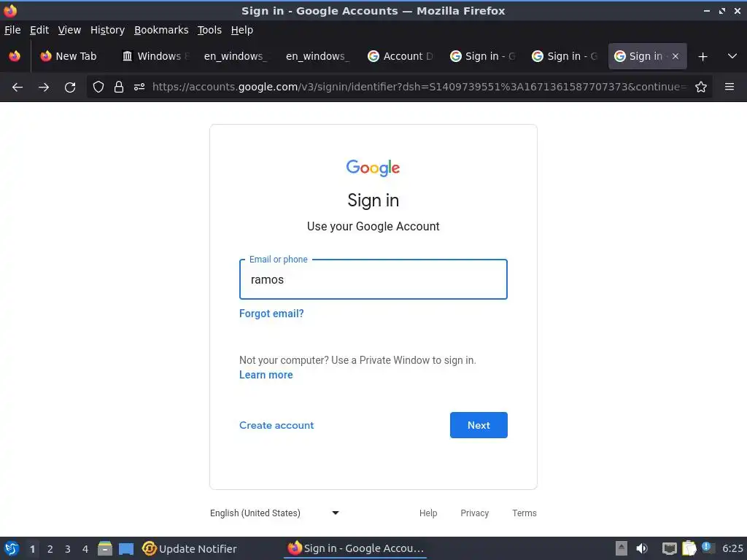The image size is (747, 560).
Task: Click Forgot email? link
Action: (x=271, y=314)
